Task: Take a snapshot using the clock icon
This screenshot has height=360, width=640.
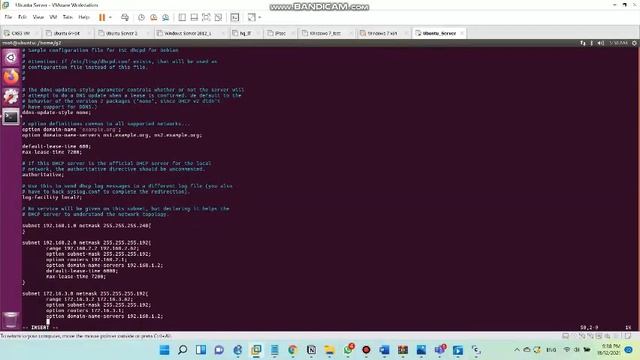Action: 141,17
